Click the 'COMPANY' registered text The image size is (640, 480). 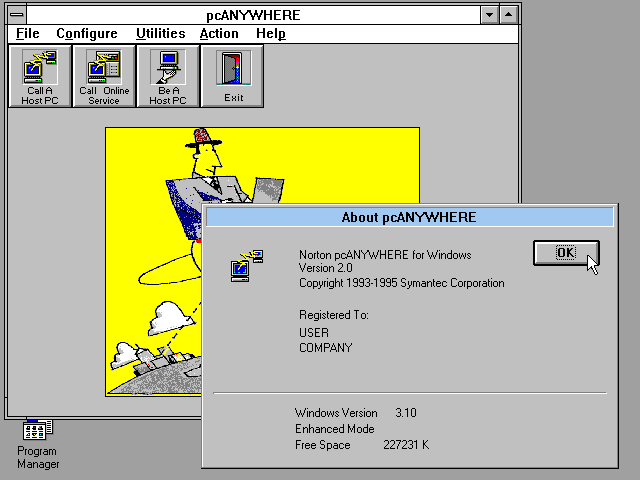pos(325,348)
